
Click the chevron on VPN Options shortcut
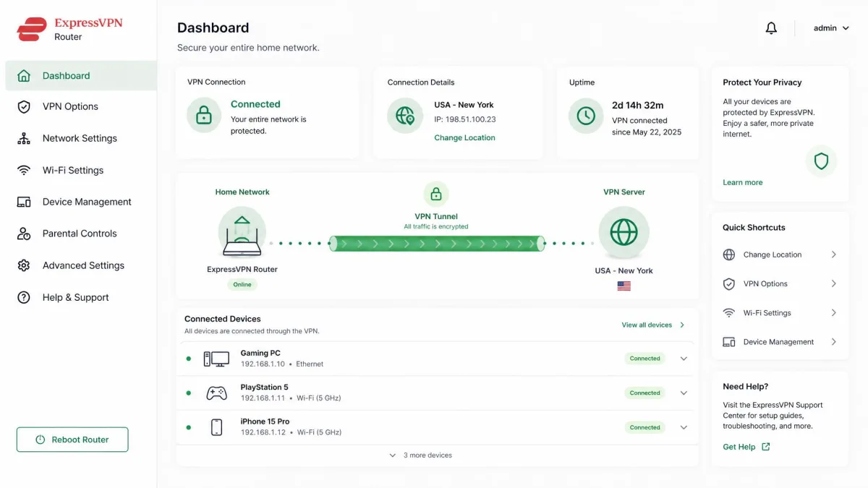coord(833,284)
